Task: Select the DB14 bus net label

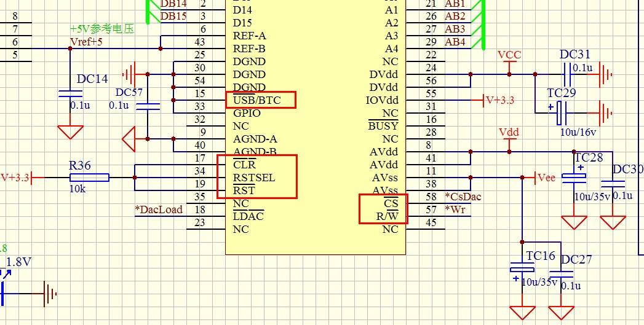Action: point(173,4)
